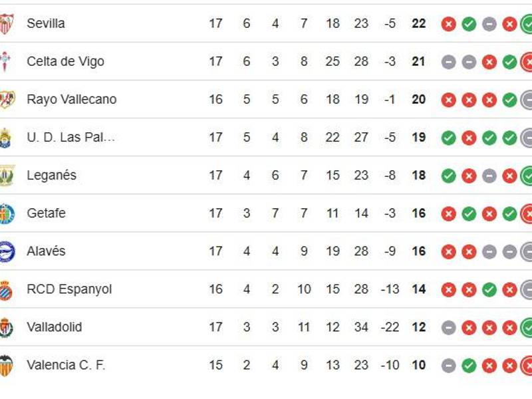This screenshot has height=399, width=532.
Task: Click Valladolid's recent win form indicator
Action: [x=527, y=327]
